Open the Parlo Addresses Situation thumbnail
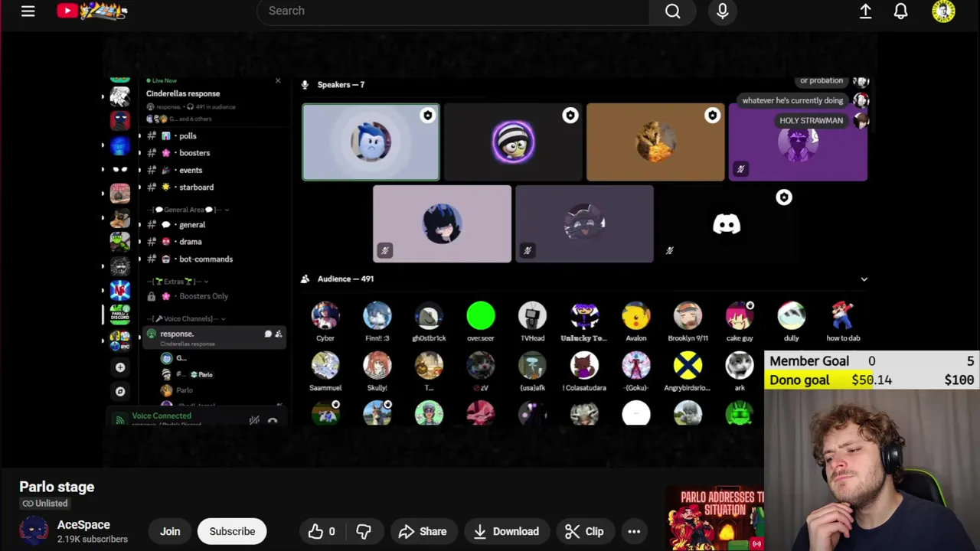980x551 pixels. click(x=714, y=519)
